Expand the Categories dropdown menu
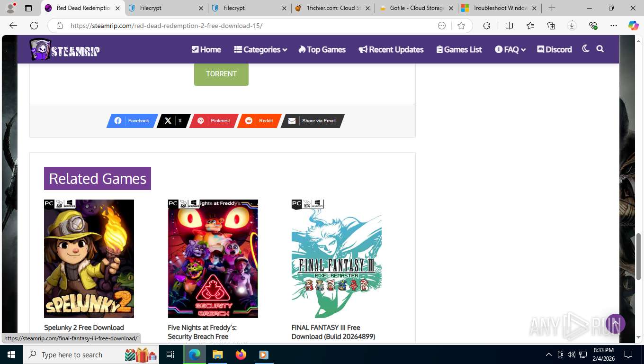This screenshot has height=364, width=644. 260,49
